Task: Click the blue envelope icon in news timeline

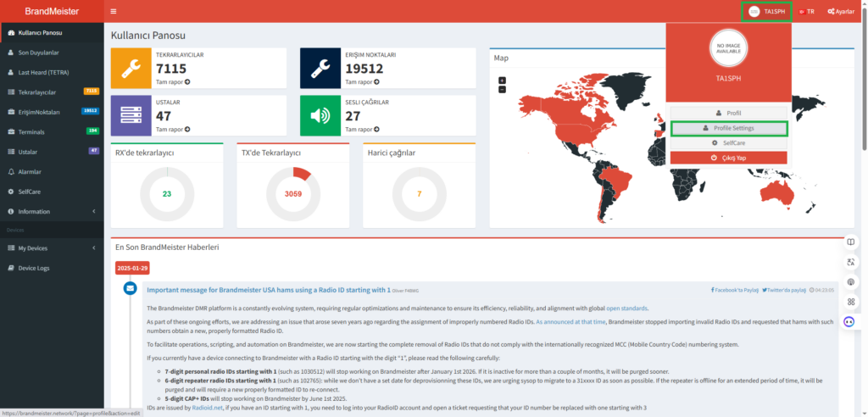Action: [x=130, y=288]
